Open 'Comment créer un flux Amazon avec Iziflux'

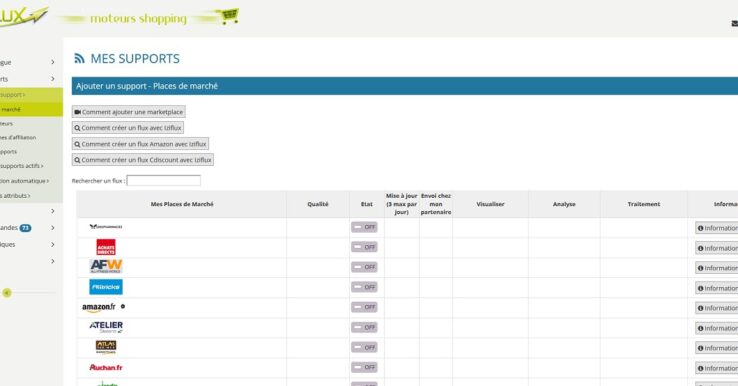140,144
